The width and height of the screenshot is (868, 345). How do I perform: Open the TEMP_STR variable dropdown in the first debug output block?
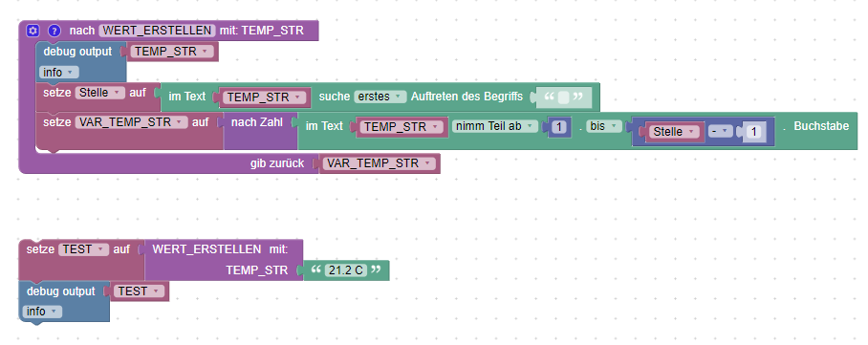pyautogui.click(x=171, y=52)
